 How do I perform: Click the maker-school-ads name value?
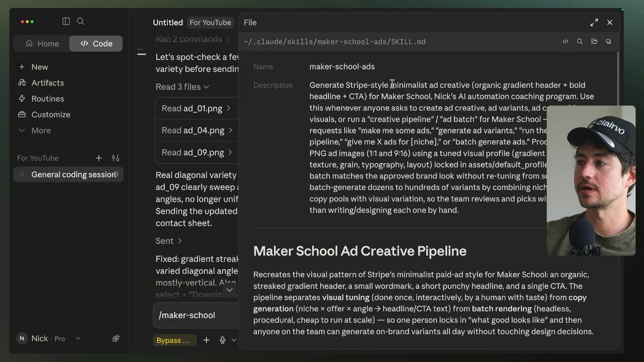point(342,67)
